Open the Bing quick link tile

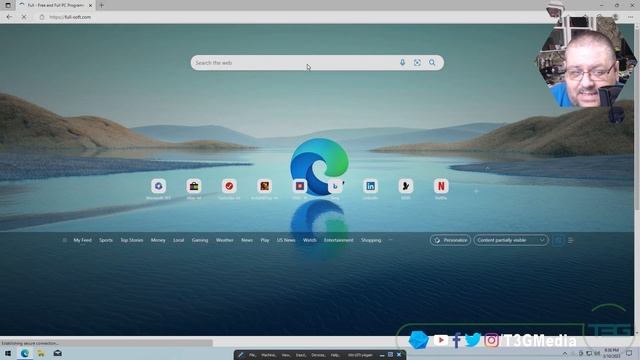tap(335, 186)
